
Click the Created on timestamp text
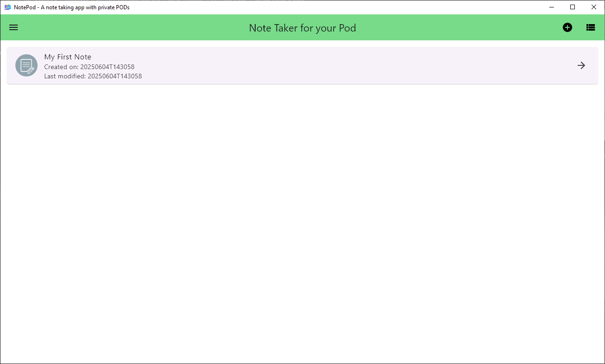click(89, 67)
